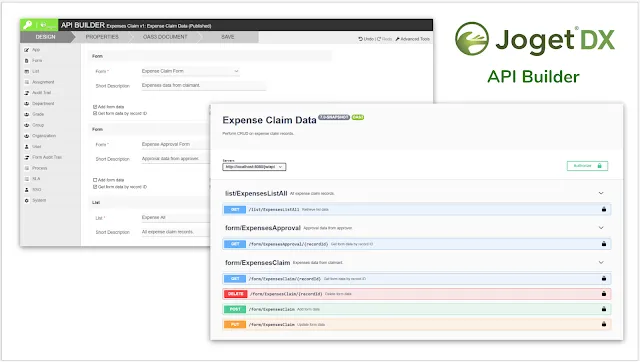Switch to the PROPERTIES tab
The height and width of the screenshot is (362, 640).
(x=102, y=37)
